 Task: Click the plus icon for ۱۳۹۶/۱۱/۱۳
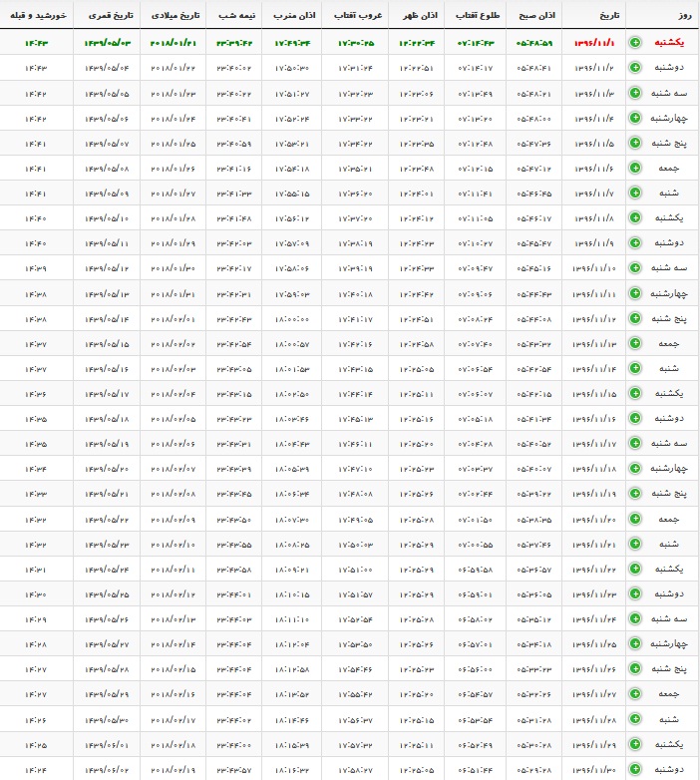(x=635, y=343)
